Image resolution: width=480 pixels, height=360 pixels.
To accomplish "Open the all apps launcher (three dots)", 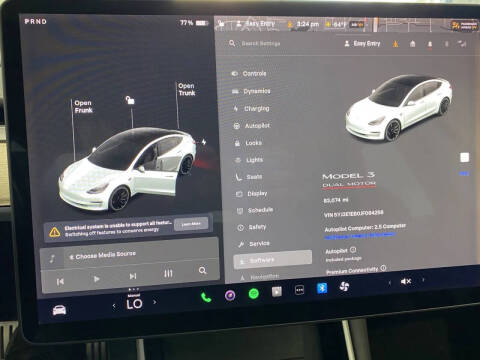I will (x=299, y=290).
